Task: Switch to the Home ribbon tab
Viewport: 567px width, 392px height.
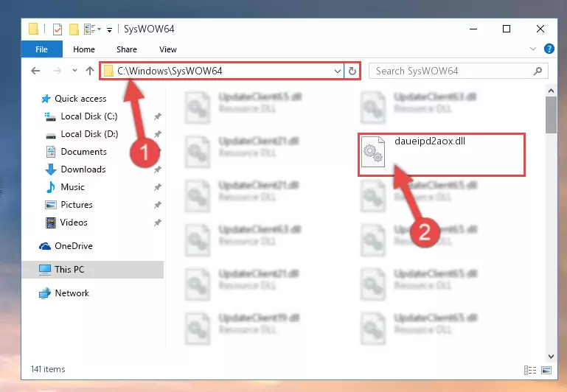Action: (x=84, y=49)
